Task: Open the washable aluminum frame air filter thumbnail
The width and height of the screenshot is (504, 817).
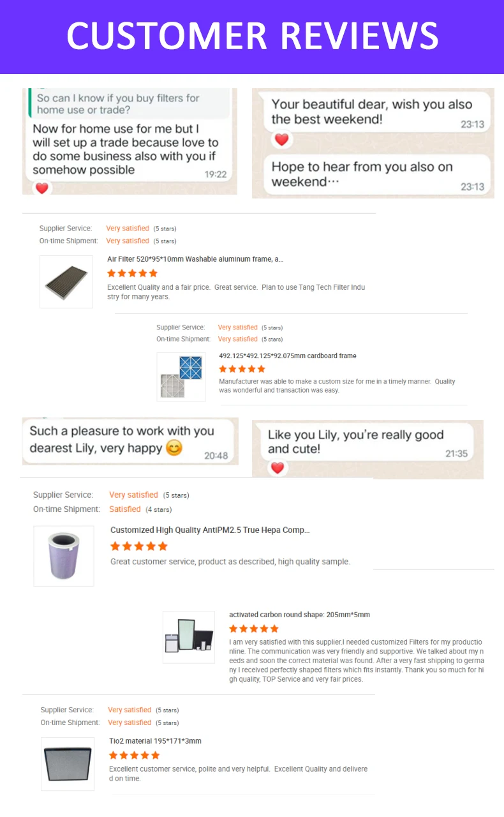Action: pos(66,281)
